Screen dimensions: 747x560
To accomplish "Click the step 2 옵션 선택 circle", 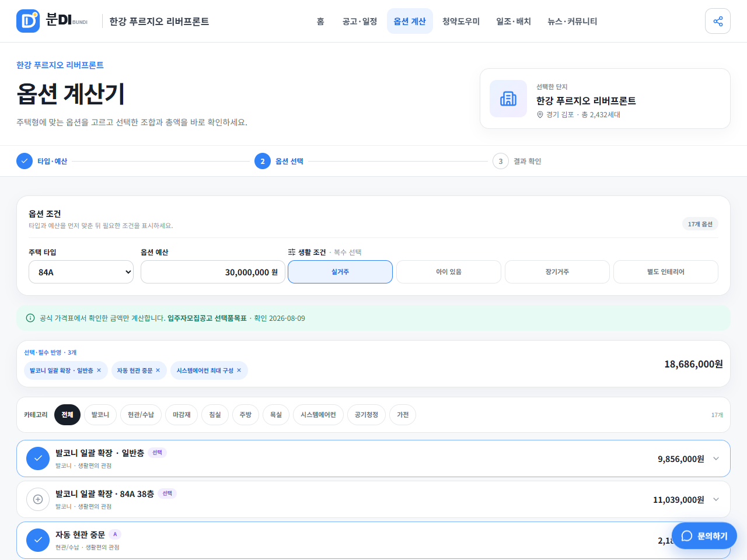I will click(x=263, y=161).
